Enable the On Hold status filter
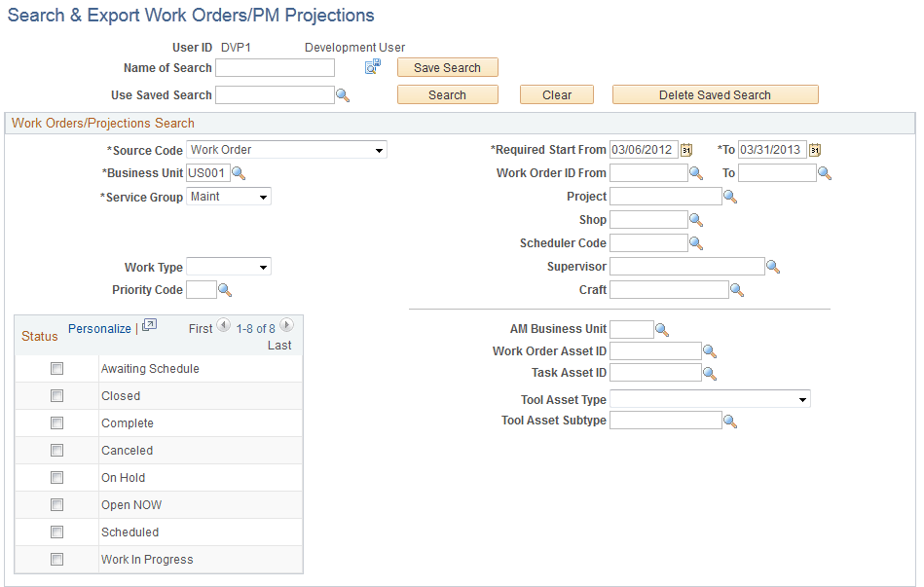Screen dimensions: 924x587 (56, 477)
